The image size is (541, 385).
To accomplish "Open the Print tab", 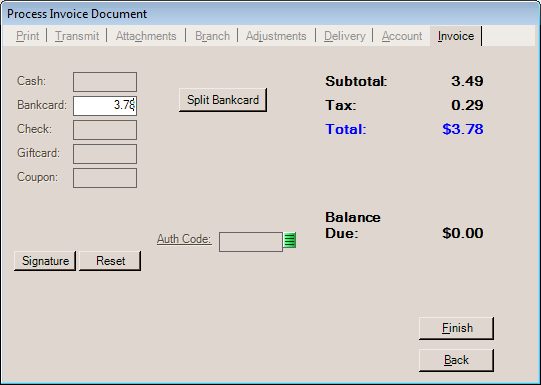I will click(x=28, y=36).
